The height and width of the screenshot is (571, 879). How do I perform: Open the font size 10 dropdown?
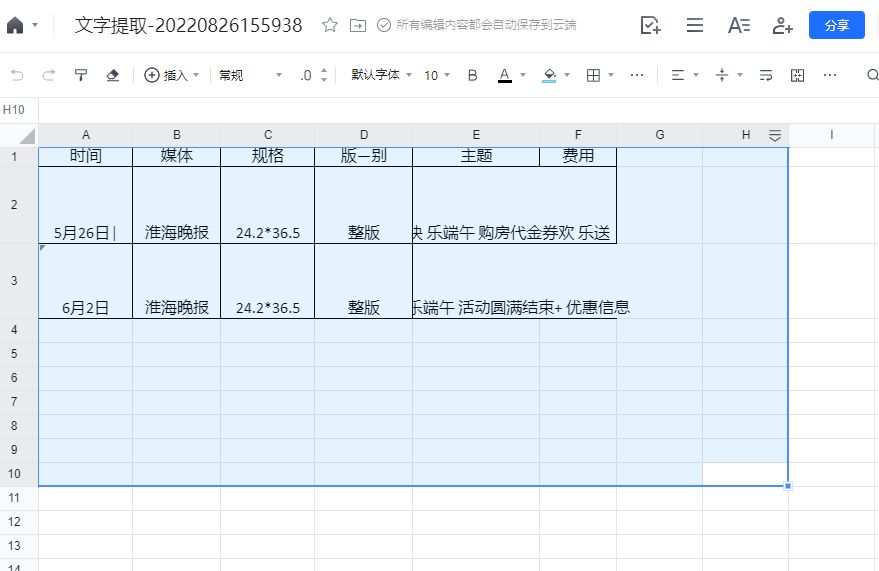coord(437,75)
